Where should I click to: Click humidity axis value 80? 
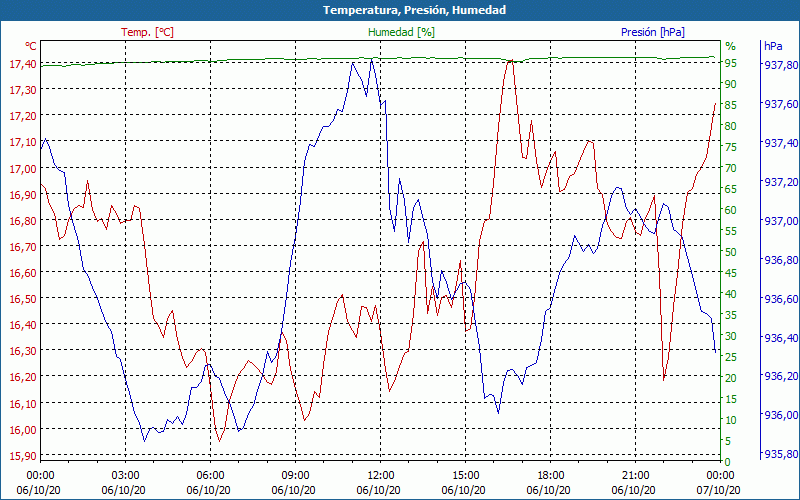click(x=731, y=126)
